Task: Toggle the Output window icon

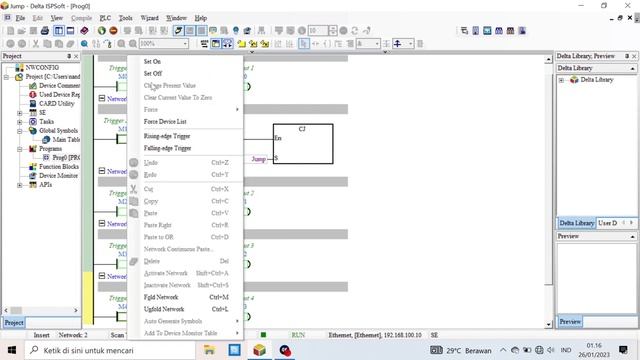Action: pos(70,31)
